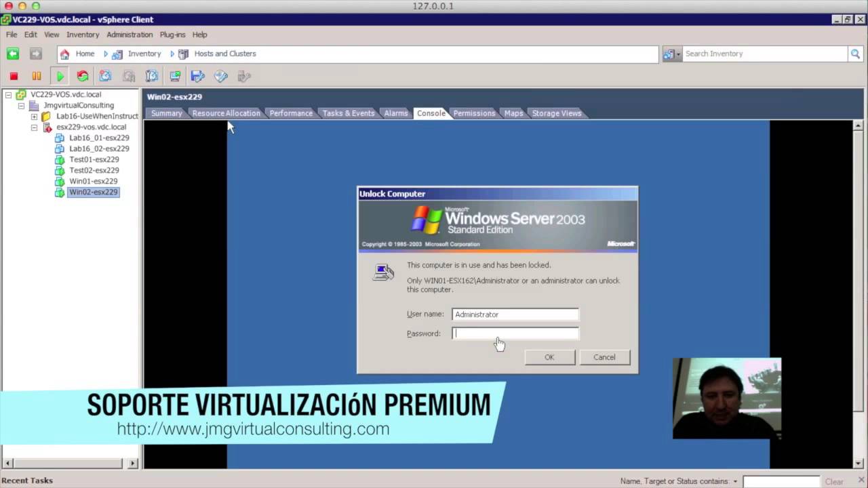The width and height of the screenshot is (868, 488).
Task: Click the arrow after Home in breadcrumb
Action: click(x=106, y=54)
